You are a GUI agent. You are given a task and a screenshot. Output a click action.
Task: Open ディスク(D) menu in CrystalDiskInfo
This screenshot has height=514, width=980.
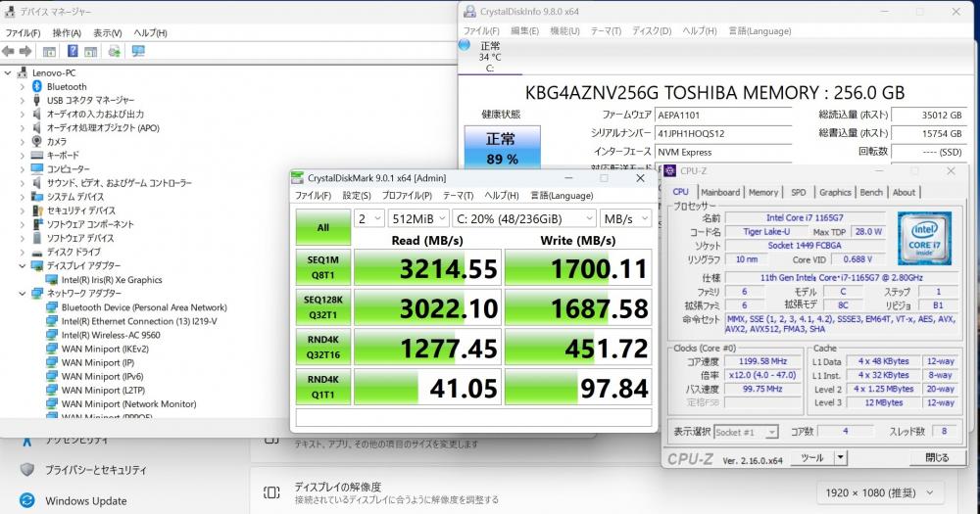tap(652, 30)
